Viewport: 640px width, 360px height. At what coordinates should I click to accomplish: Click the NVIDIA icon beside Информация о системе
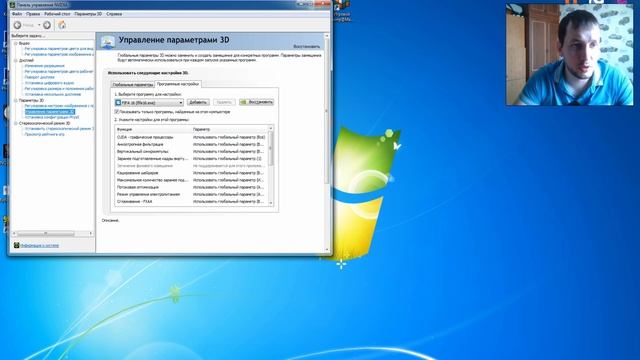point(17,245)
